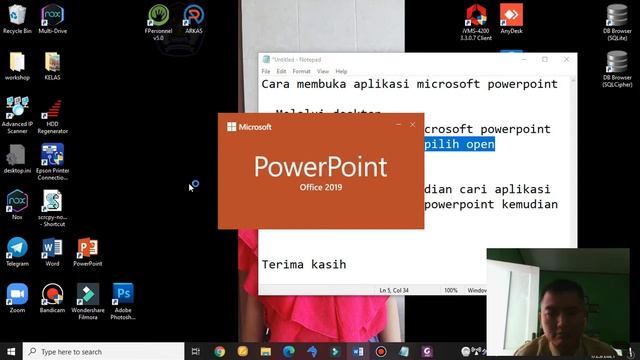Open Microsoft Edge from the taskbar

[289, 351]
